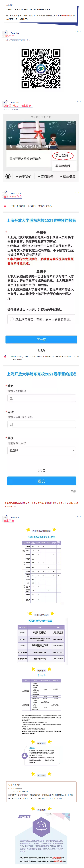Open the 招生信息 menu
84x868 pixels.
click(x=68, y=176)
